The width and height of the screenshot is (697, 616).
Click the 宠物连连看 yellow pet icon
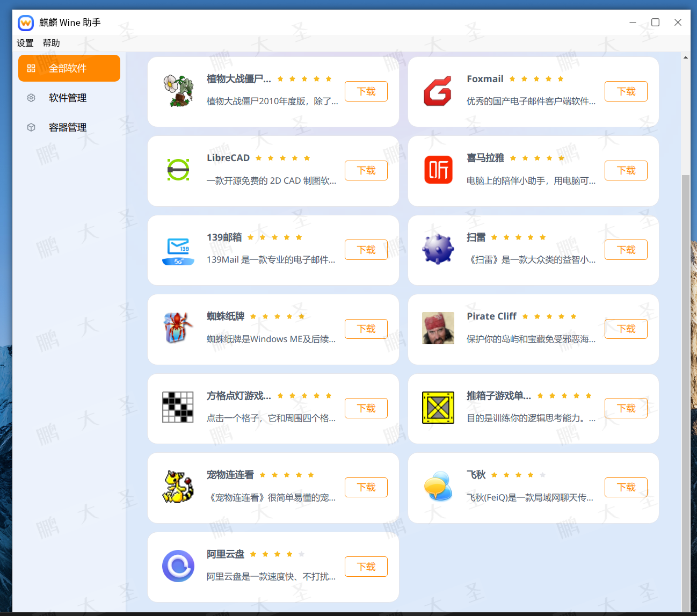point(178,487)
